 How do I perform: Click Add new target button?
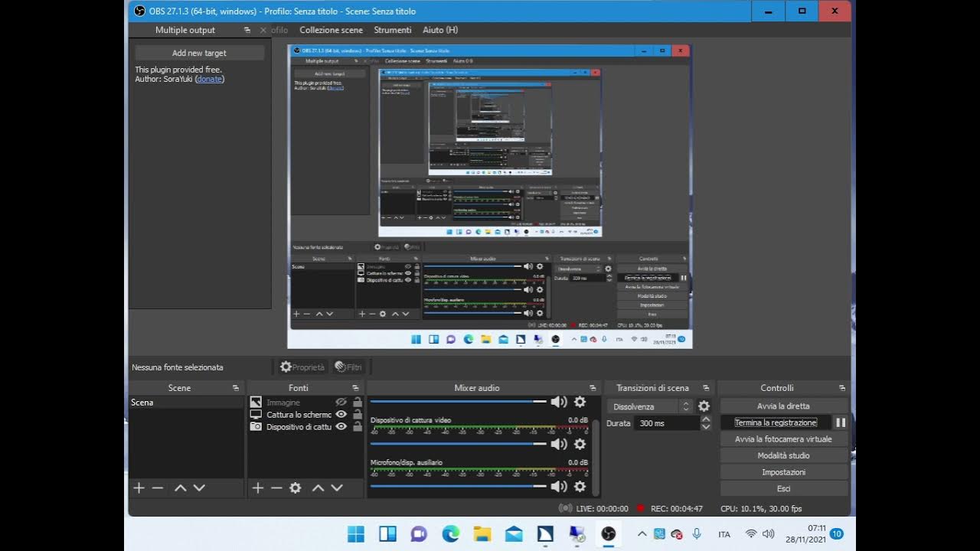tap(199, 53)
